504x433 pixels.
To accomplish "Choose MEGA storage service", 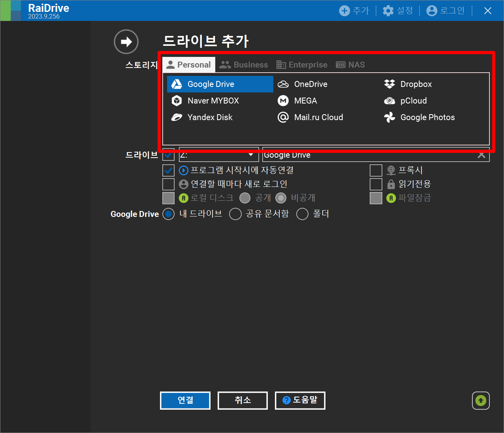I will point(297,101).
